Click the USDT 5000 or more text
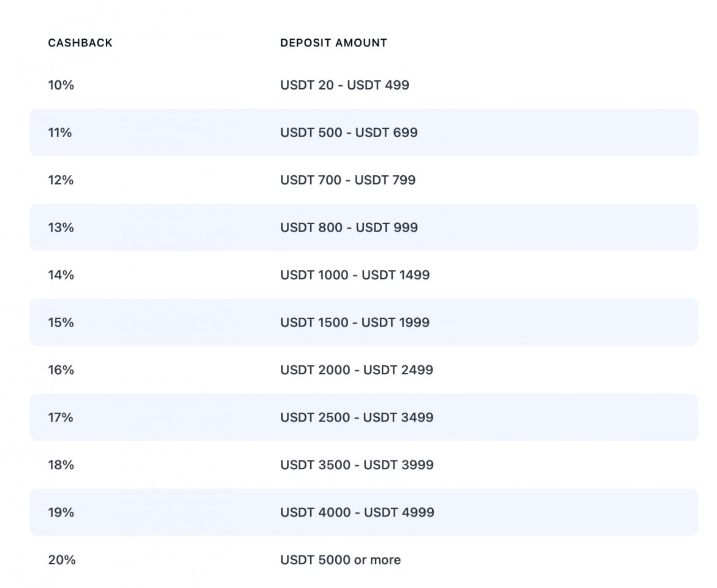Screen dimensions: 717x588 point(341,560)
